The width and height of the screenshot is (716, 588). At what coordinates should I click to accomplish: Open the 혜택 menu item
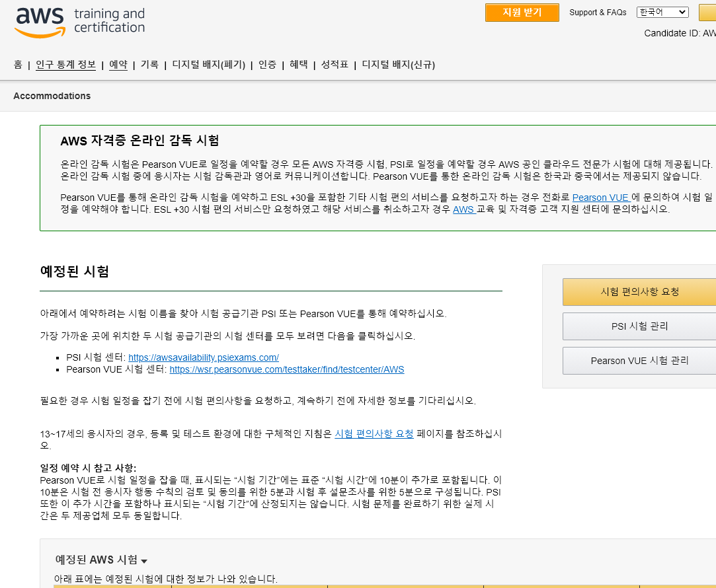[x=299, y=65]
